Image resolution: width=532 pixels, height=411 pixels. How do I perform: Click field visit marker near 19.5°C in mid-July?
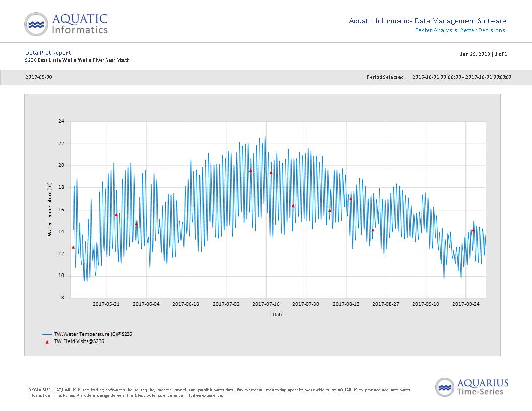pos(251,171)
